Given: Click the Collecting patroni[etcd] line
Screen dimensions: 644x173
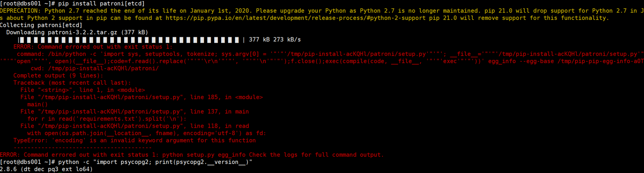Looking at the screenshot, I should [39, 25].
